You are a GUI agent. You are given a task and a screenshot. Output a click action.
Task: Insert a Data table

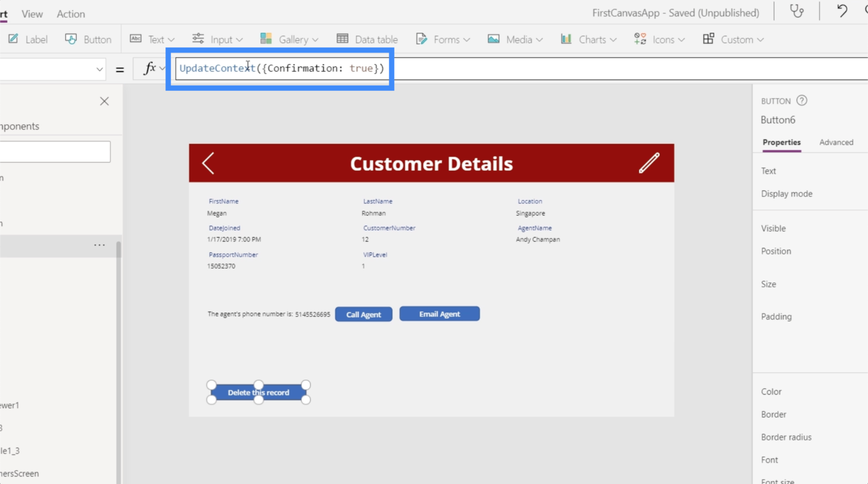367,39
